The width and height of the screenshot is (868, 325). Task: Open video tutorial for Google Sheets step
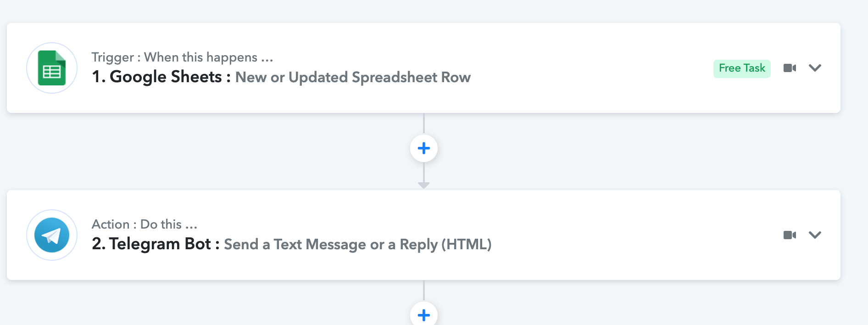click(x=790, y=68)
